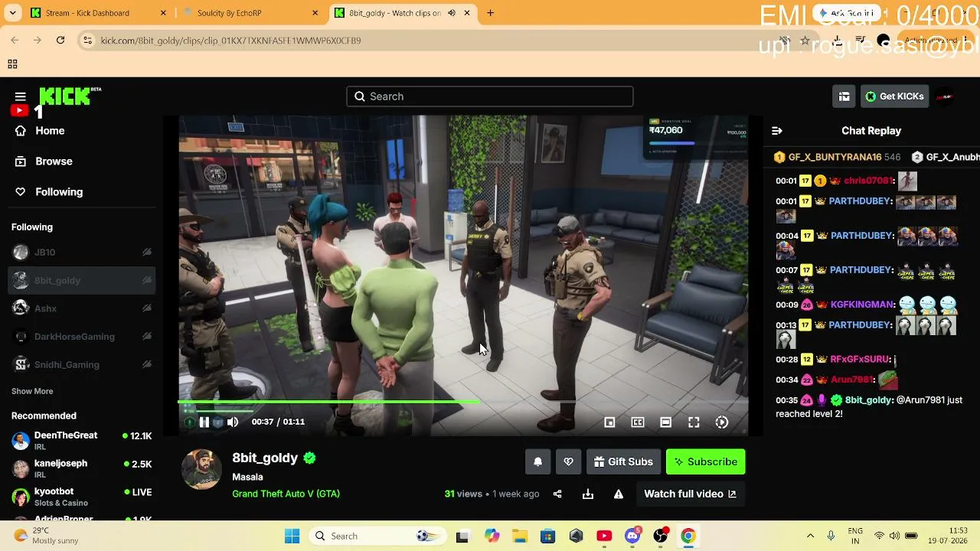Download the clip
This screenshot has height=551, width=980.
(588, 494)
